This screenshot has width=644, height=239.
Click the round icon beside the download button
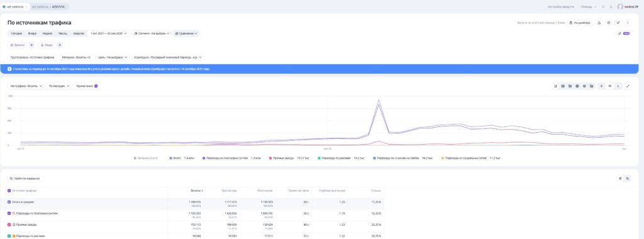(609, 23)
